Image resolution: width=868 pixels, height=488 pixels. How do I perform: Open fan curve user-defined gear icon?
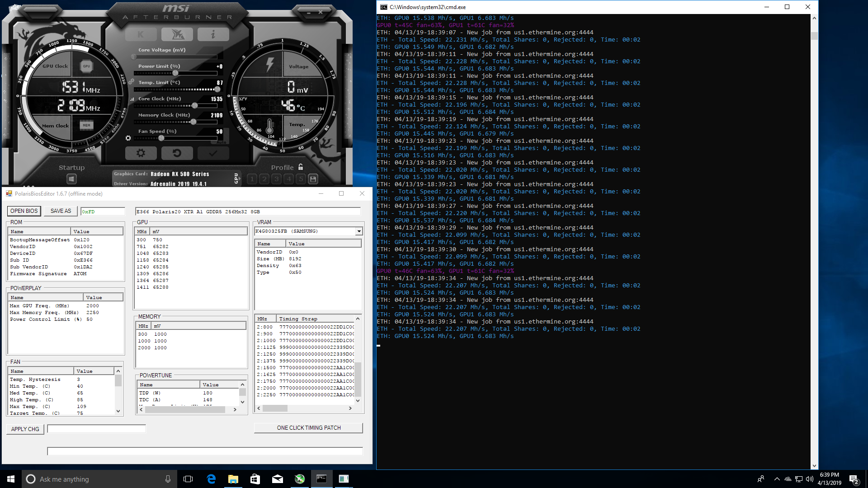128,138
